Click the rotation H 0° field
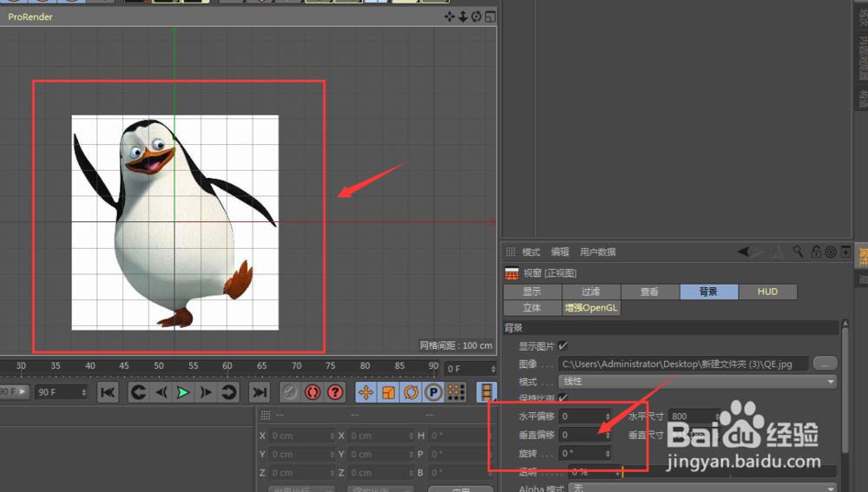 coord(461,436)
